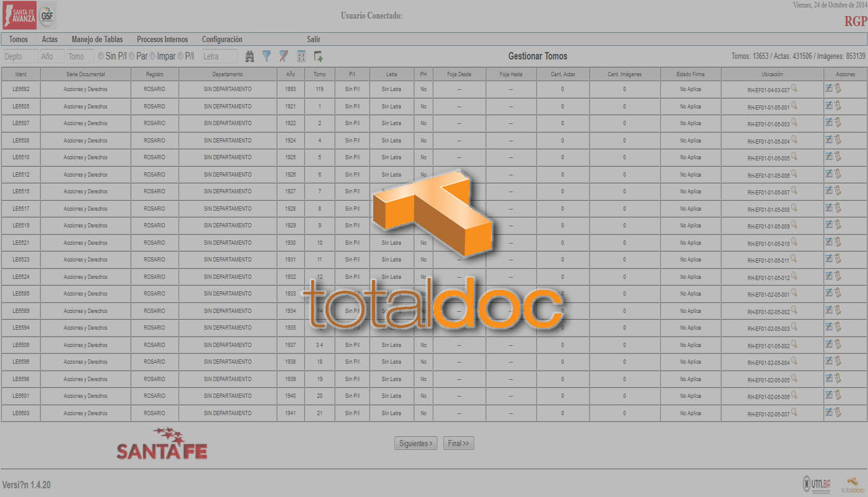Edit the LE6598 row
Screen dimensions: 868x497
pyautogui.click(x=829, y=378)
